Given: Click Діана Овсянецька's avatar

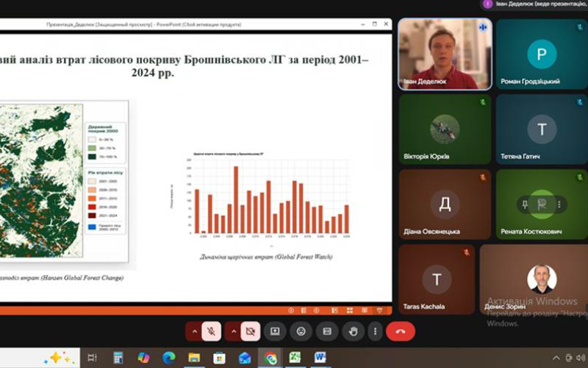Looking at the screenshot, I should click(x=445, y=204).
